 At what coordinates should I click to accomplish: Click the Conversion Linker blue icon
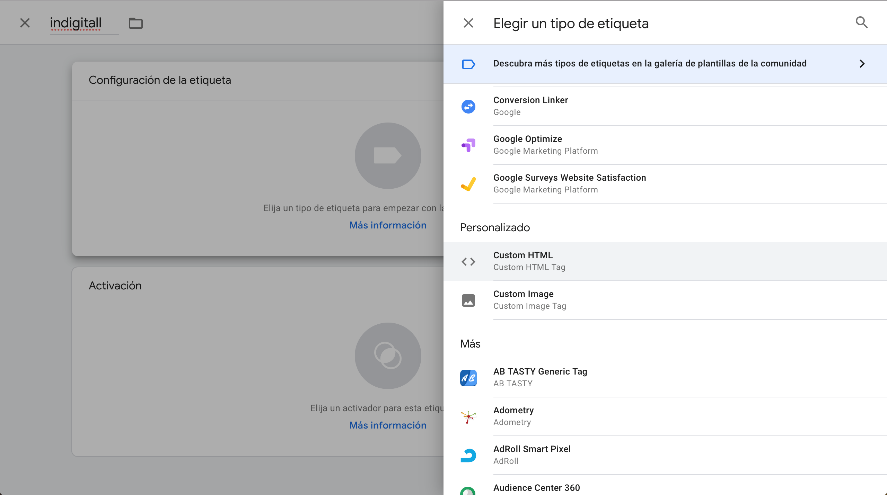pos(468,106)
